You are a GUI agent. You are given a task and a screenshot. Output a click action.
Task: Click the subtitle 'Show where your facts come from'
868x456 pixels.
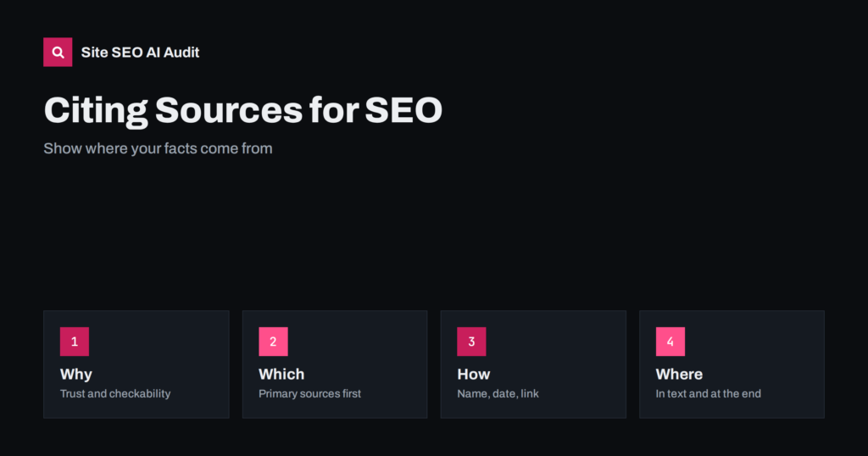[x=158, y=148]
